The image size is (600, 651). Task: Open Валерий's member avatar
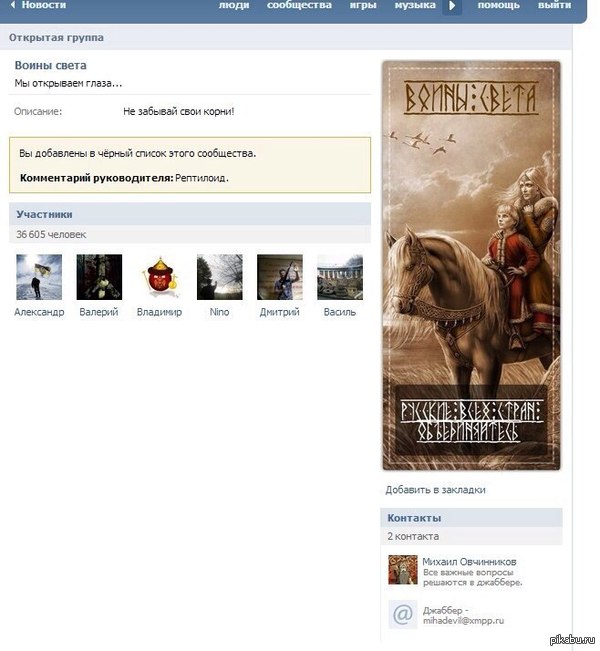99,277
